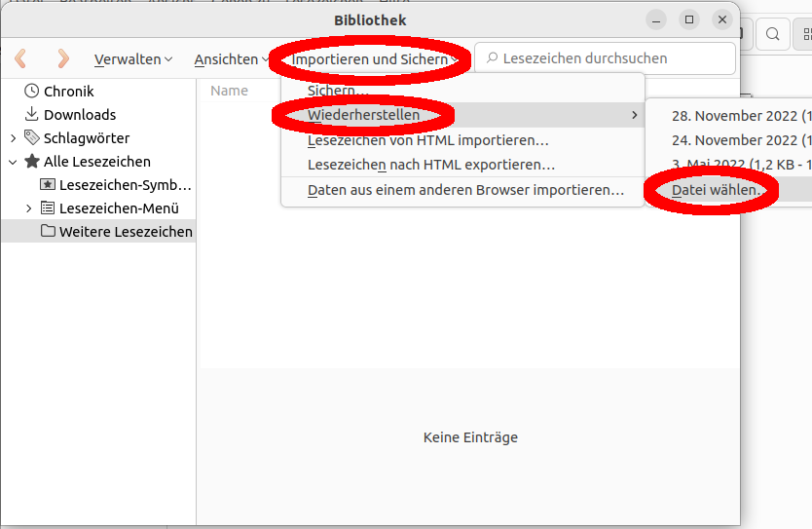Image resolution: width=812 pixels, height=529 pixels.
Task: Click the Lesezeichen-Symbolleiste star icon
Action: [x=47, y=184]
